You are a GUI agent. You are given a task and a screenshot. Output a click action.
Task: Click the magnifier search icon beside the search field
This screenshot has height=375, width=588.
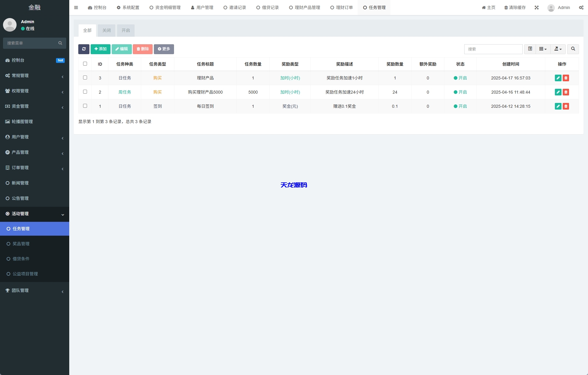(573, 49)
